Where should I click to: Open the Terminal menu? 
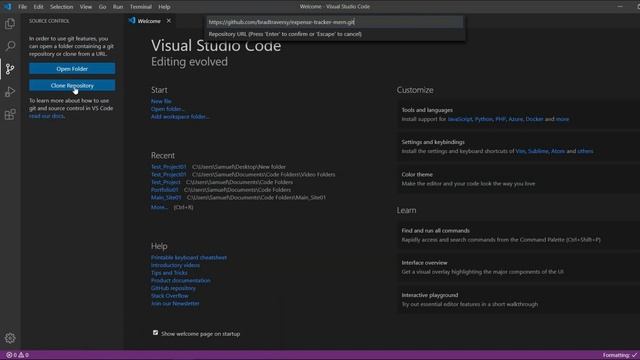click(141, 7)
